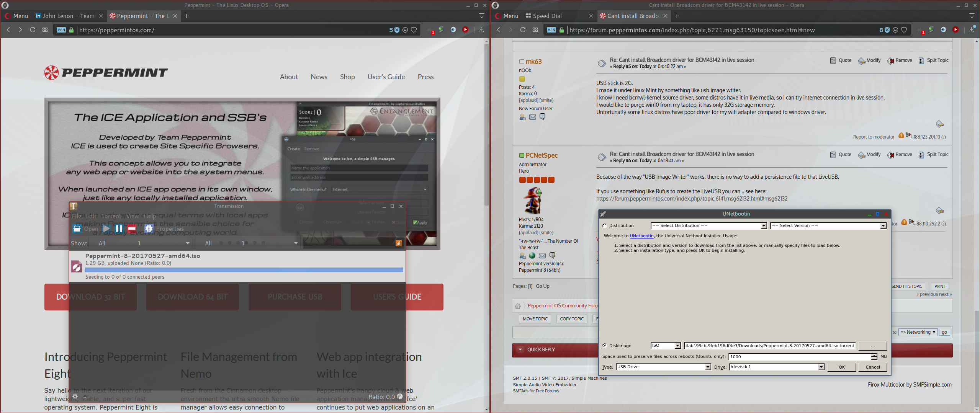
Task: Click Transmission Ratio indicator at bottom right
Action: click(385, 397)
